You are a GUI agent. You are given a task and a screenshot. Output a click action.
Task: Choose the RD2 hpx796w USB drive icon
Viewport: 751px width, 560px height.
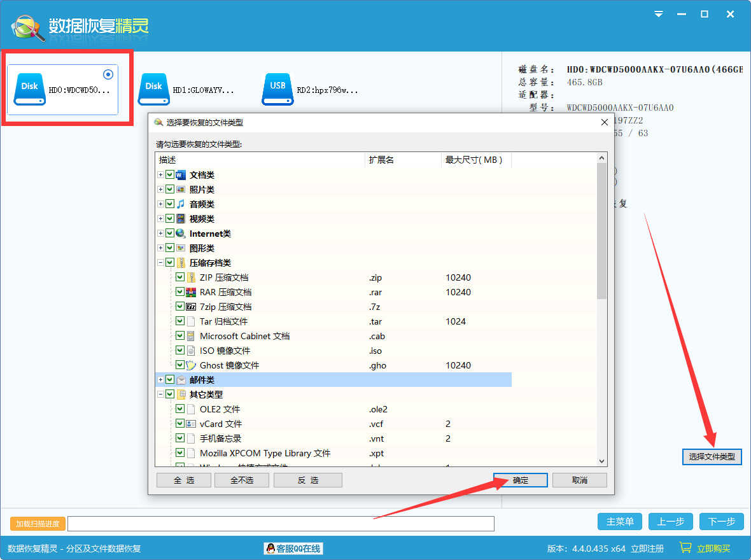pos(277,89)
